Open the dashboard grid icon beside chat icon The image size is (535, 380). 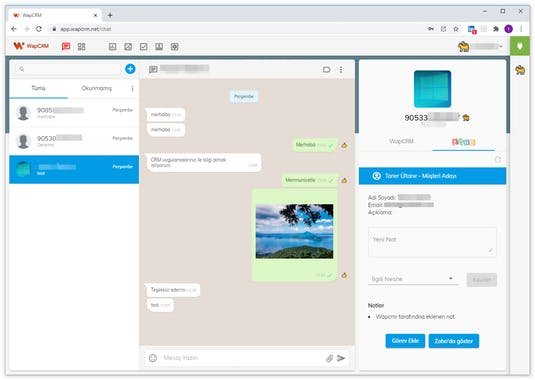click(81, 46)
